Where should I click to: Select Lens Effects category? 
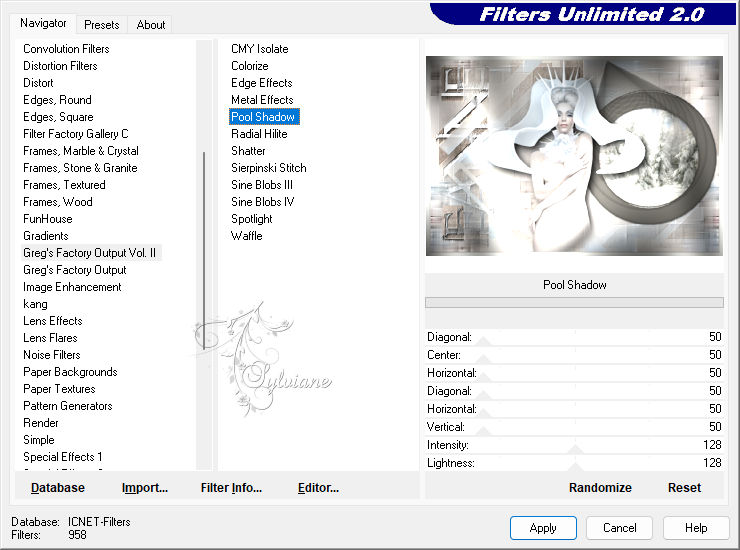pyautogui.click(x=53, y=321)
